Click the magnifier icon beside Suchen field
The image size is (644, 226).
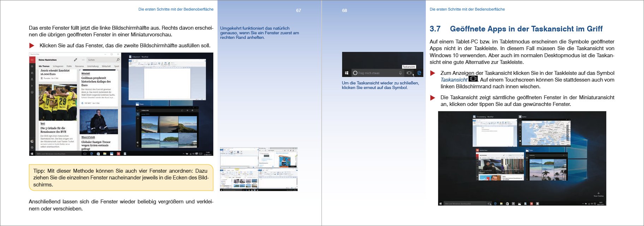pos(118,60)
